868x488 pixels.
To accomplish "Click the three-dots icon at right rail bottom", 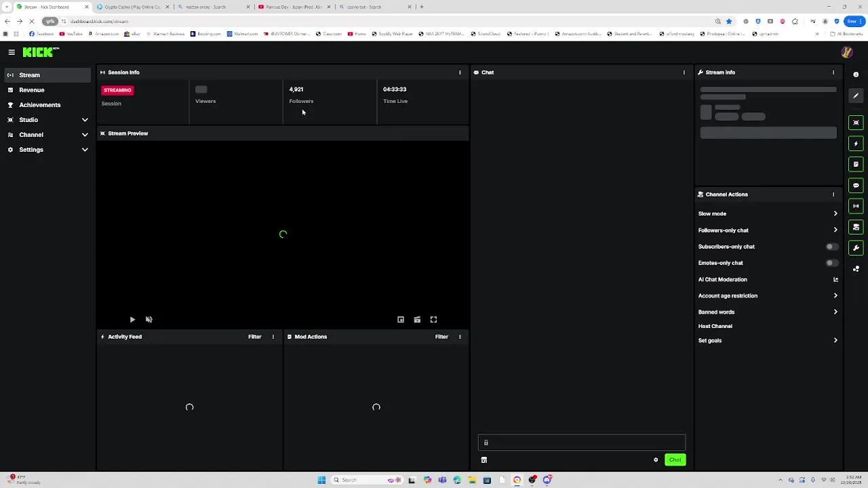I will (x=856, y=269).
